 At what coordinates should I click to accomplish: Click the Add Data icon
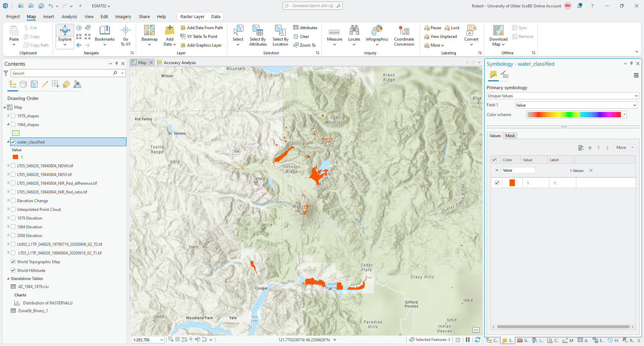[170, 31]
